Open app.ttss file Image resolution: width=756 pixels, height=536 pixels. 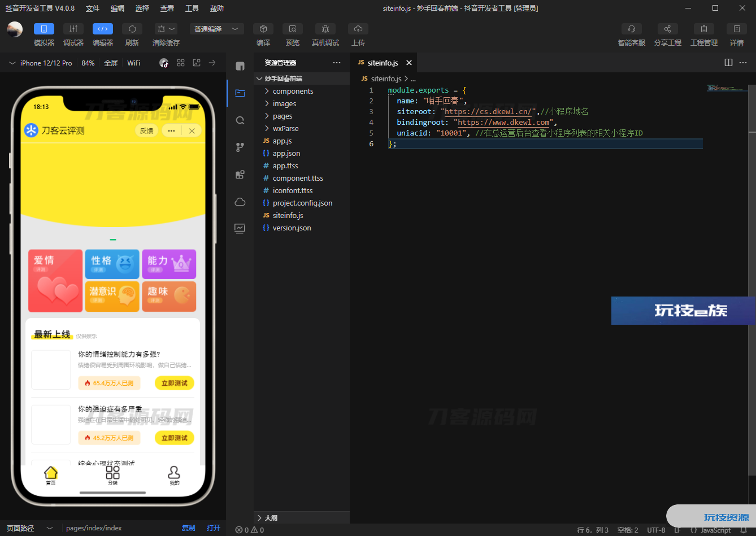pyautogui.click(x=302, y=165)
